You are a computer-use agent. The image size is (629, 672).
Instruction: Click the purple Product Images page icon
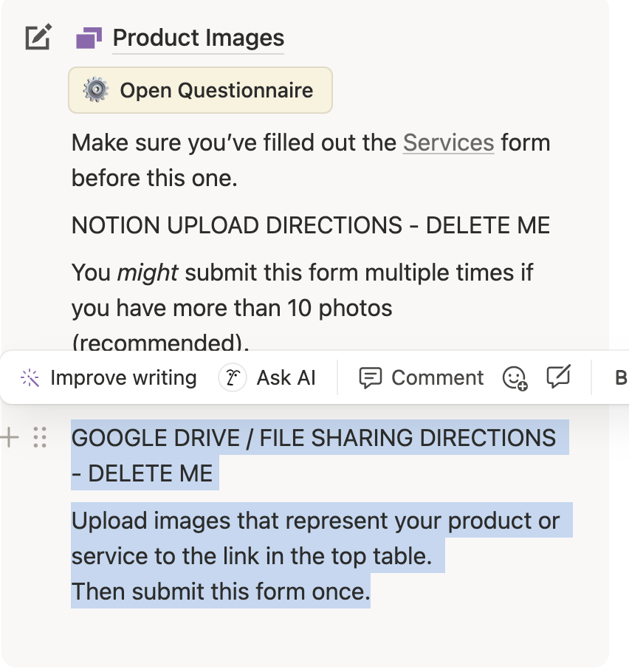click(x=89, y=38)
